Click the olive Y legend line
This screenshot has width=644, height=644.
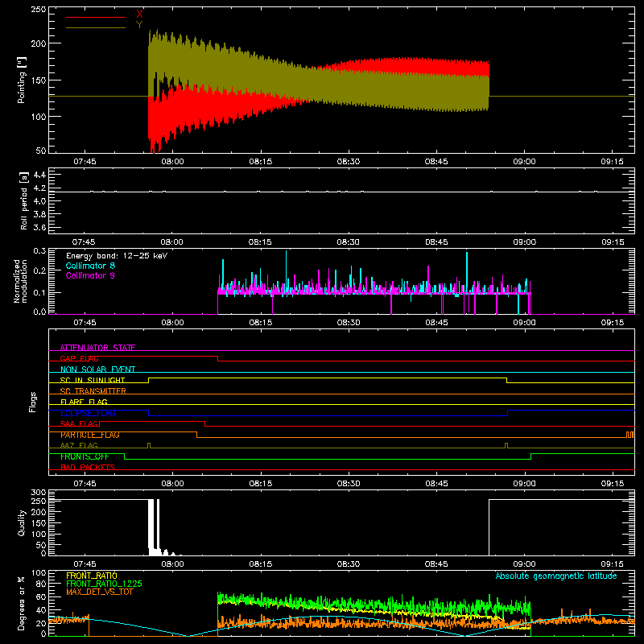pyautogui.click(x=96, y=27)
